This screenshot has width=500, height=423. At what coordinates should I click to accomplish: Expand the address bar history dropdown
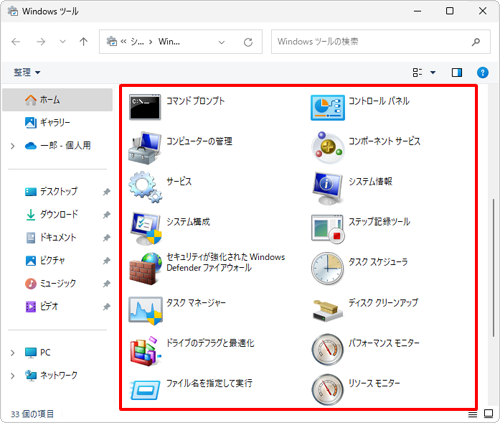click(221, 42)
